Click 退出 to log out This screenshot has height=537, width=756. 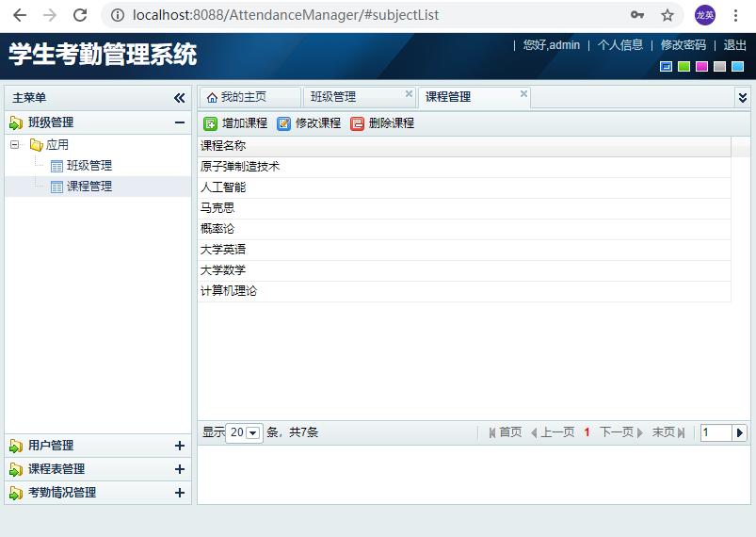[x=734, y=45]
